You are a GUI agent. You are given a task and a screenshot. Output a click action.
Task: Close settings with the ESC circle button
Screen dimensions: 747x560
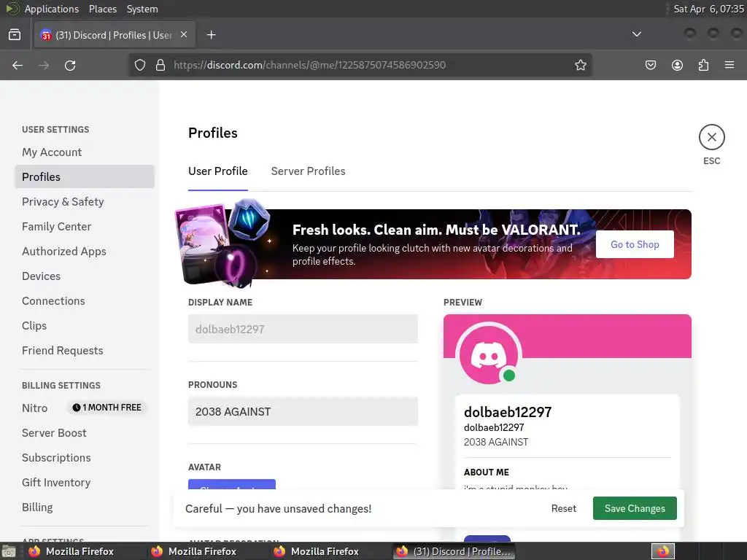pos(711,137)
